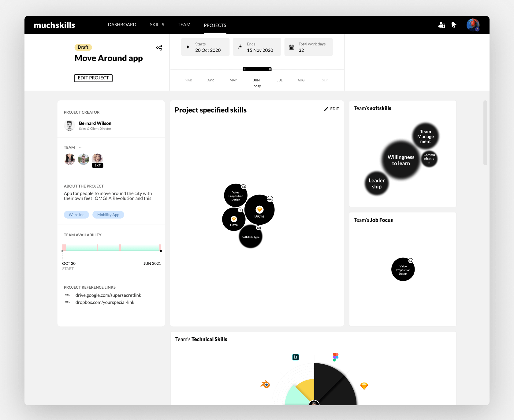Open the user profile avatar menu
Viewport: 514px width, 420px height.
[473, 25]
